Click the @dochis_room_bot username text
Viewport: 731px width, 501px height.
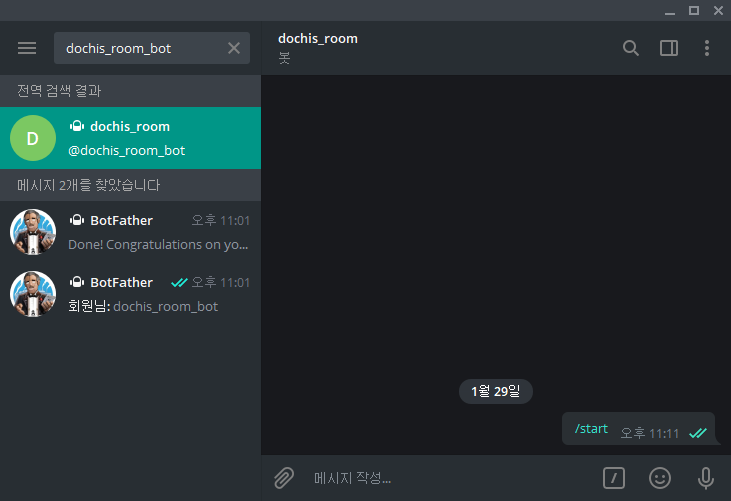[x=126, y=151]
